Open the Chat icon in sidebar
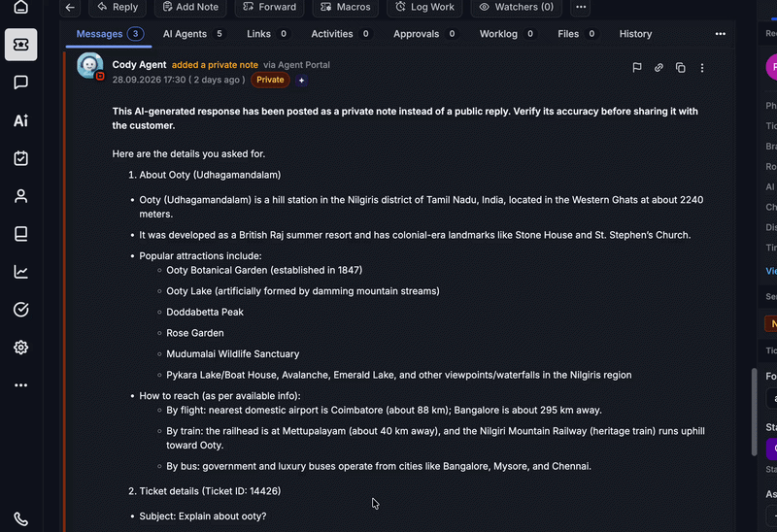This screenshot has height=532, width=777. point(20,83)
